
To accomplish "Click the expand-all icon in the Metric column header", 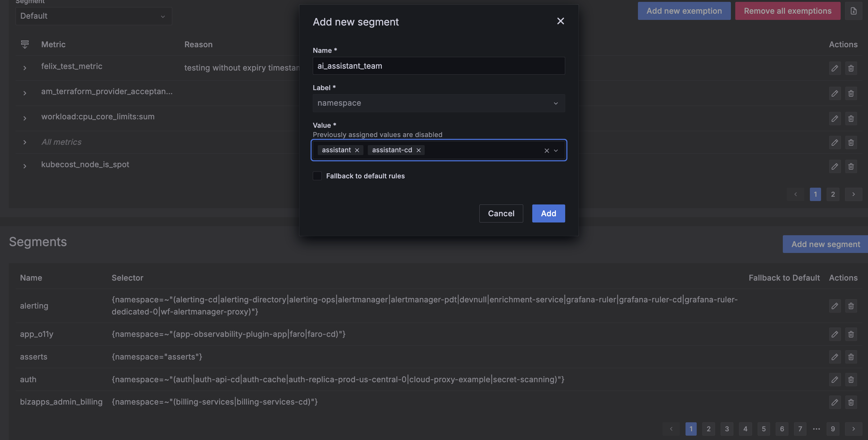I will [x=25, y=44].
